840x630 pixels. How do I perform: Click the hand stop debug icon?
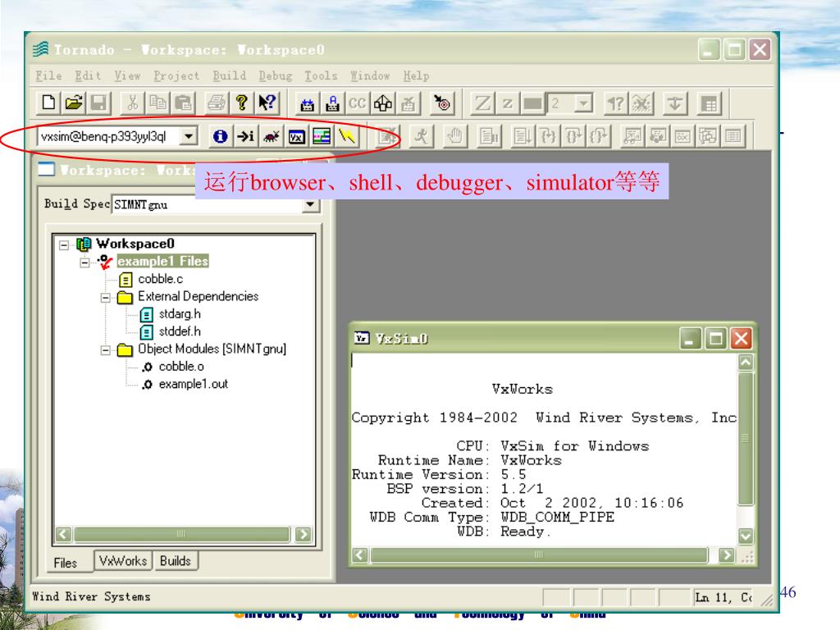[455, 137]
